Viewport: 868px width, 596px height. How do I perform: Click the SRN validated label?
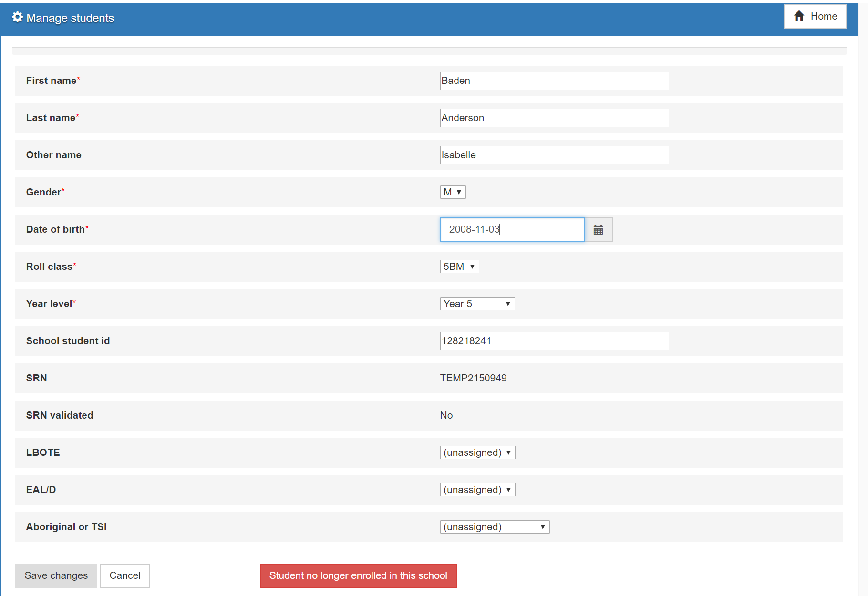60,415
